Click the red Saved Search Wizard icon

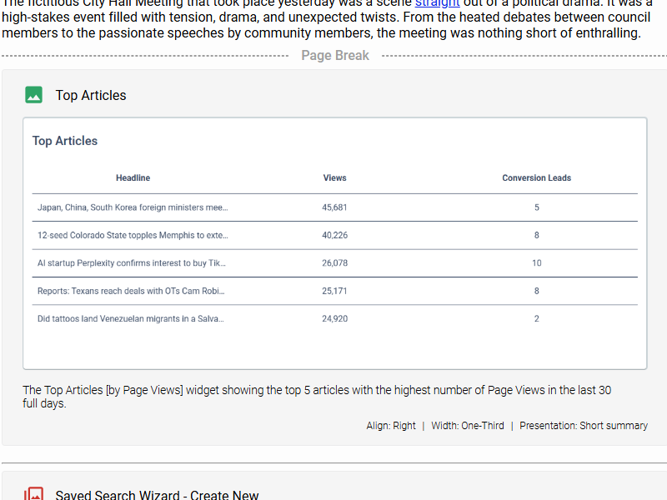pos(34,494)
